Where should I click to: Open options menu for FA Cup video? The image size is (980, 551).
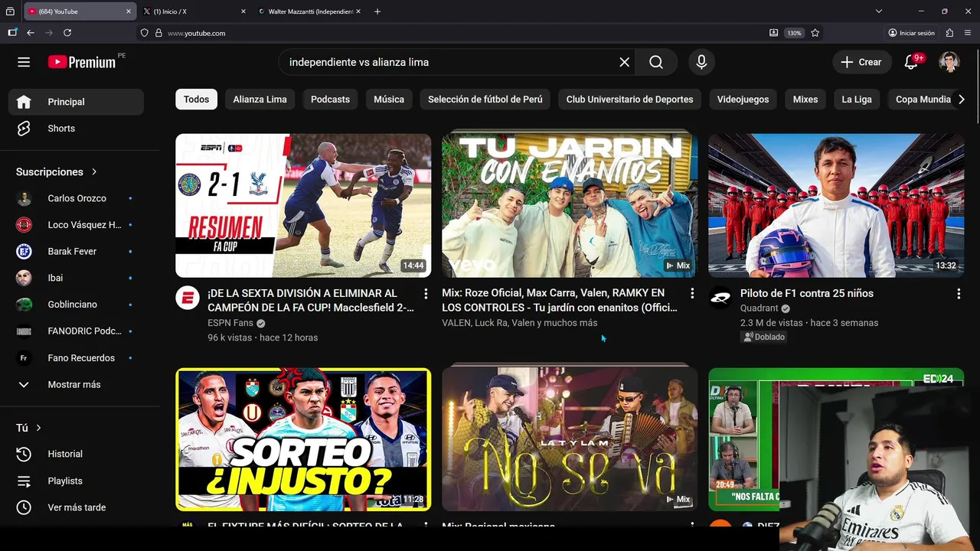(x=426, y=294)
